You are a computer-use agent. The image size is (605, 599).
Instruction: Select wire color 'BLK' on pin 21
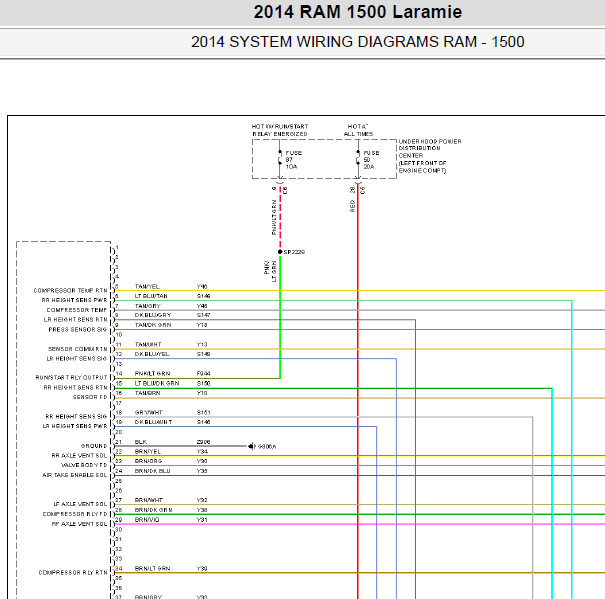point(141,442)
